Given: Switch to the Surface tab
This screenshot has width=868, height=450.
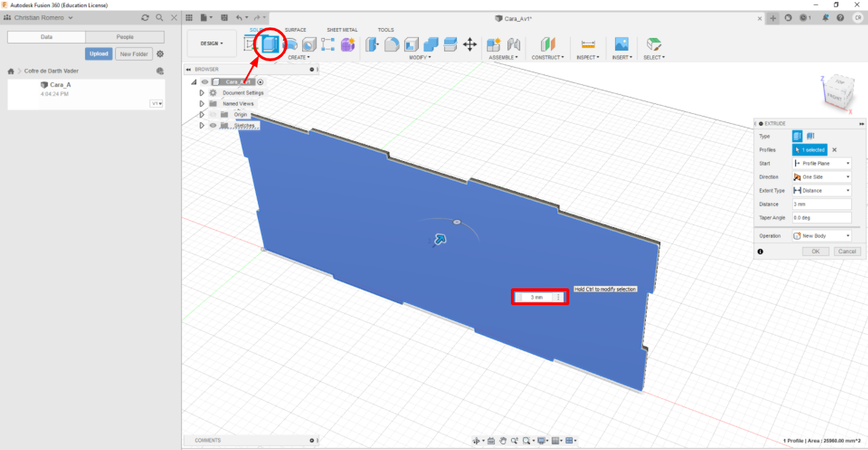Looking at the screenshot, I should pos(295,30).
